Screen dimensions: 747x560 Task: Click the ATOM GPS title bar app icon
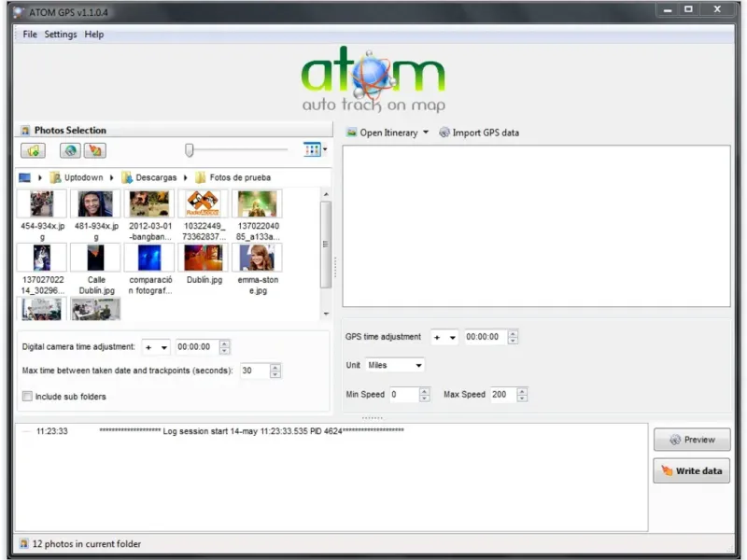[19, 12]
